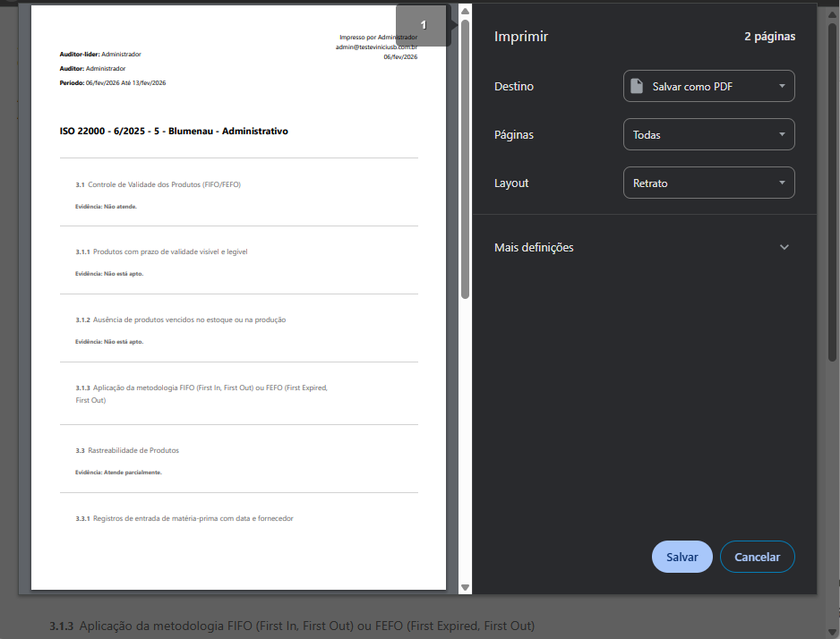Click the 'Imprimir' dialog title
Viewport: 840px width, 639px height.
[x=520, y=37]
